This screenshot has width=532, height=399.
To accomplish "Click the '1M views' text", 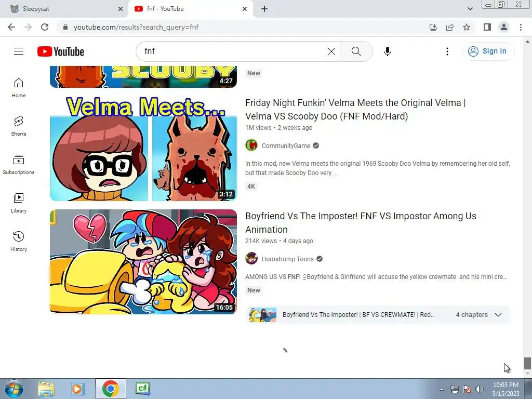I will pyautogui.click(x=258, y=128).
